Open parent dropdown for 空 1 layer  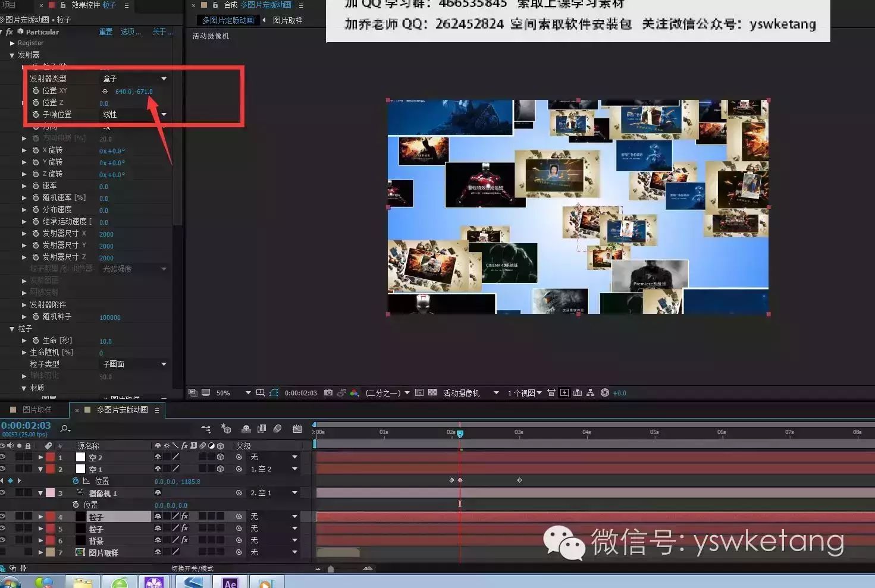click(x=274, y=469)
